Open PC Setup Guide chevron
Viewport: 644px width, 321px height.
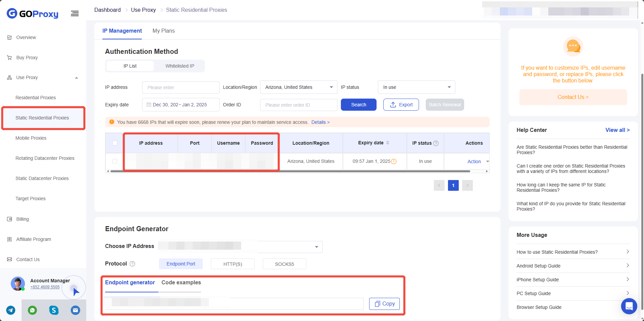click(x=627, y=293)
